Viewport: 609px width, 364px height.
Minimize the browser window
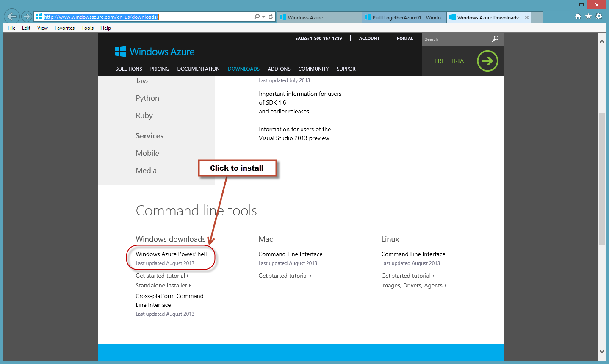[570, 5]
